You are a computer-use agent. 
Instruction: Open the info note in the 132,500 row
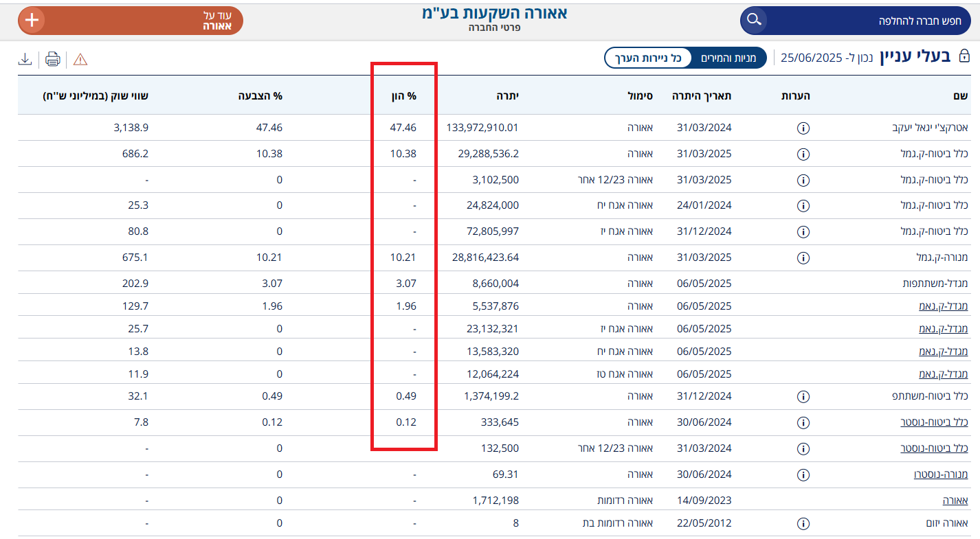click(803, 449)
